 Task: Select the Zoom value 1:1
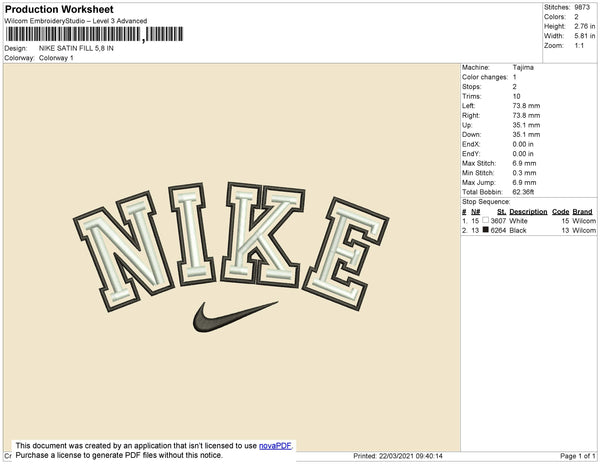point(579,46)
